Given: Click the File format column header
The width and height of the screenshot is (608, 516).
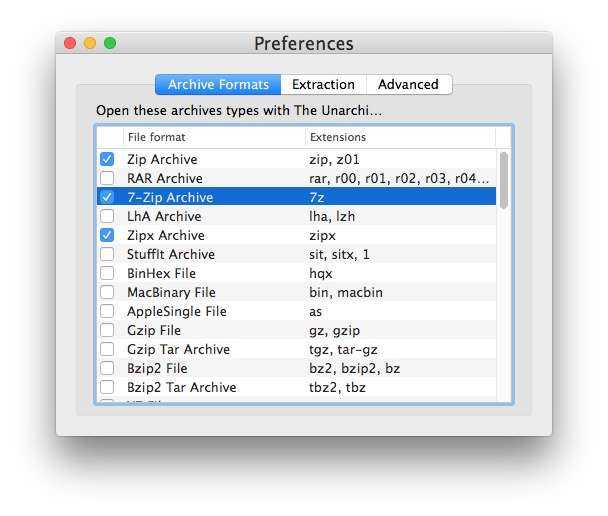Looking at the screenshot, I should (x=214, y=137).
